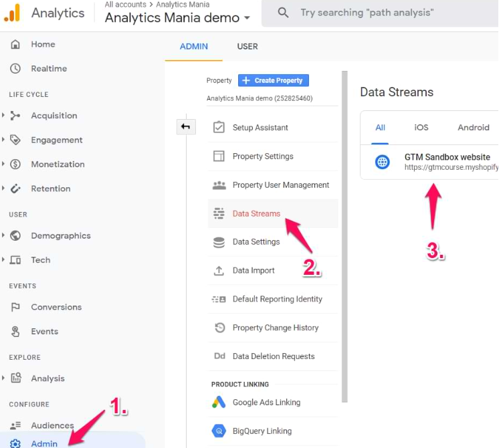Click the Realtime clock icon
Image resolution: width=503 pixels, height=448 pixels.
15,68
